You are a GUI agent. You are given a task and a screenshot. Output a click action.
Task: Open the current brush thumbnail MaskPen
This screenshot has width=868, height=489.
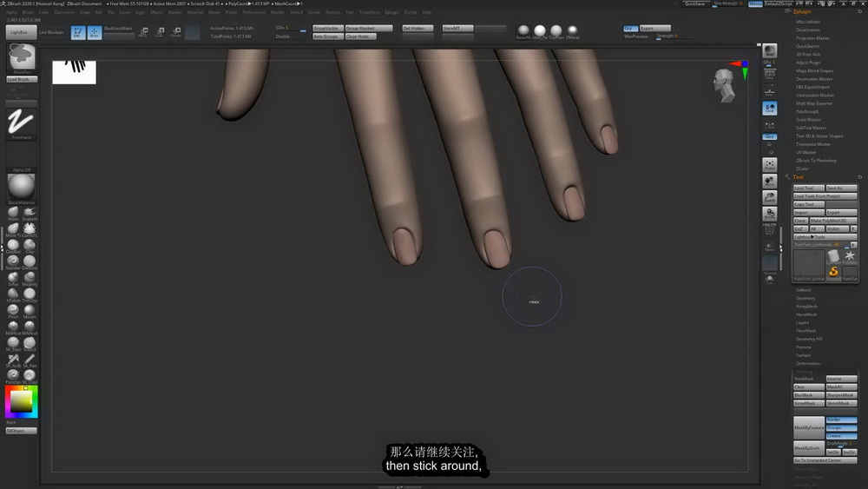pyautogui.click(x=22, y=59)
